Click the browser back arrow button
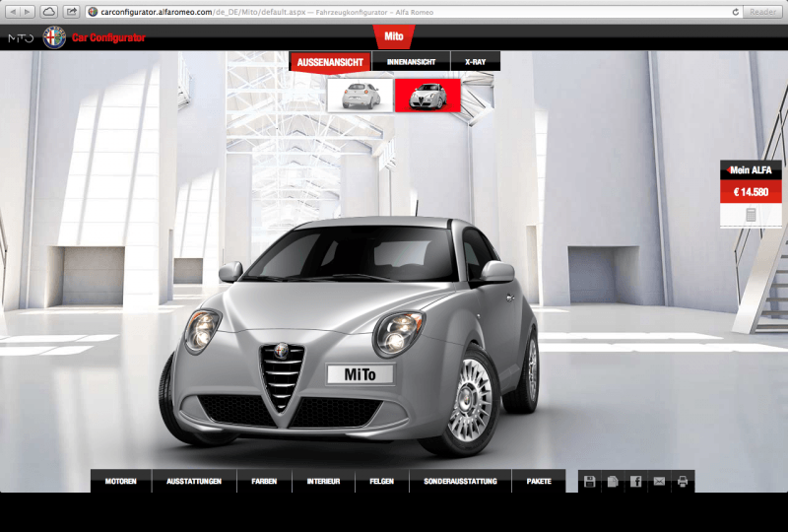 [13, 12]
